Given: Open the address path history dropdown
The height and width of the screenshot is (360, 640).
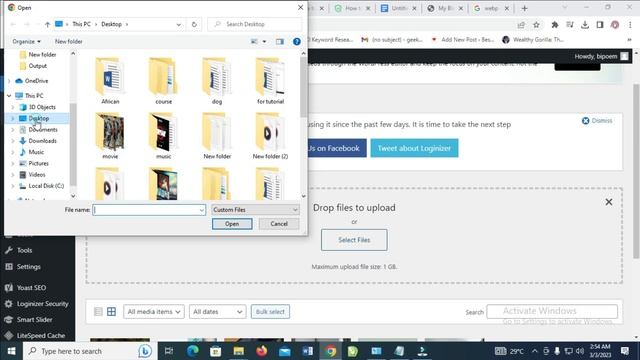Looking at the screenshot, I should [178, 24].
